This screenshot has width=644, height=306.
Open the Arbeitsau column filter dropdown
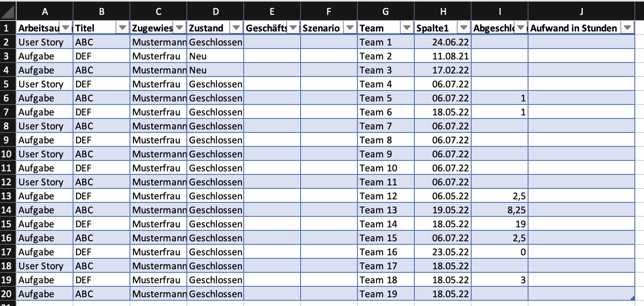[x=66, y=28]
